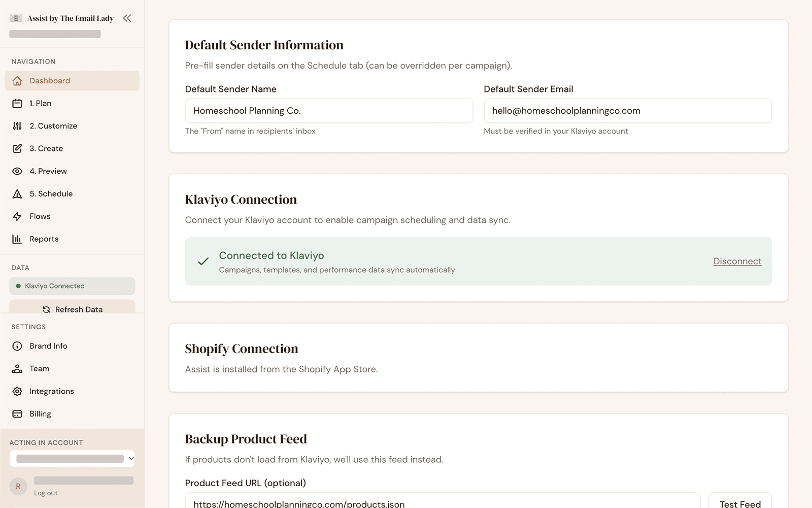
Task: Click the Refresh Data button
Action: pos(72,306)
